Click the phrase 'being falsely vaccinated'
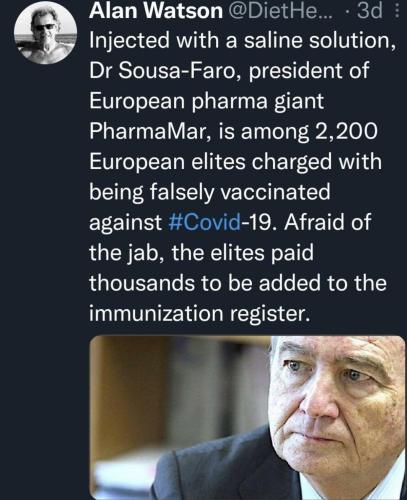 [x=210, y=192]
